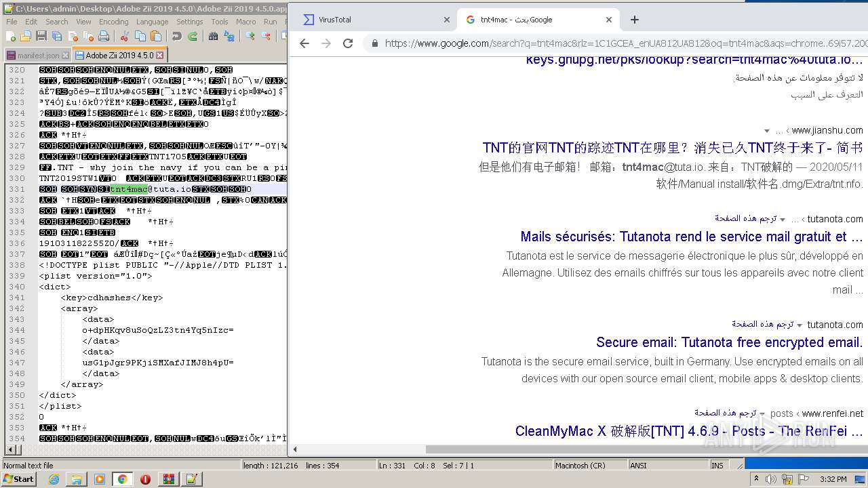This screenshot has width=868, height=488.
Task: Open the CleanMyMac X RenFei result link
Action: 689,431
